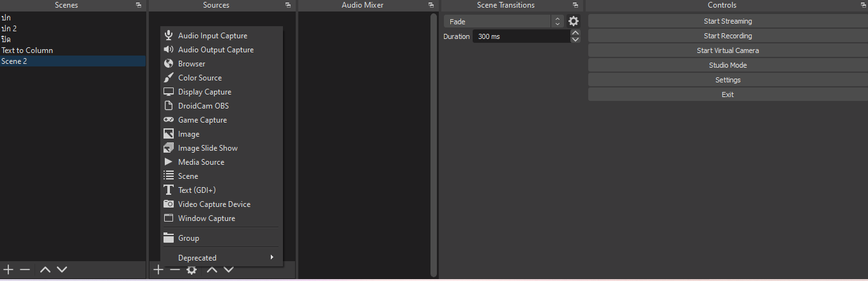Click Start Streaming button
This screenshot has width=868, height=281.
click(x=727, y=21)
